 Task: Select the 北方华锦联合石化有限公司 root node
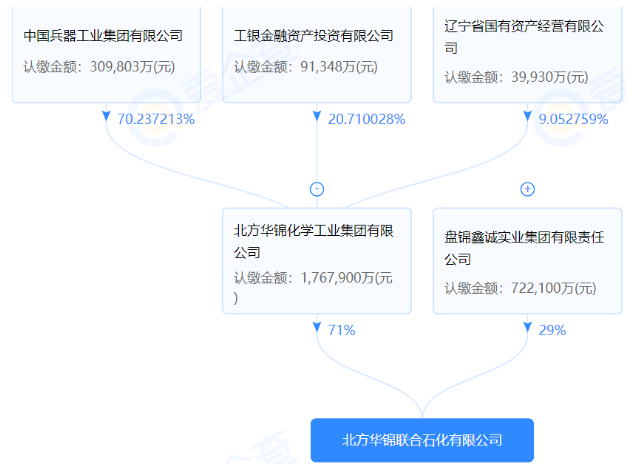[422, 440]
